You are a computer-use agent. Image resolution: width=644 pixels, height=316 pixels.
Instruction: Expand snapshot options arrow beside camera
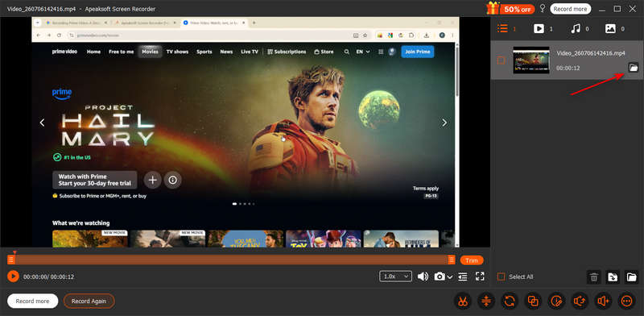(x=450, y=277)
